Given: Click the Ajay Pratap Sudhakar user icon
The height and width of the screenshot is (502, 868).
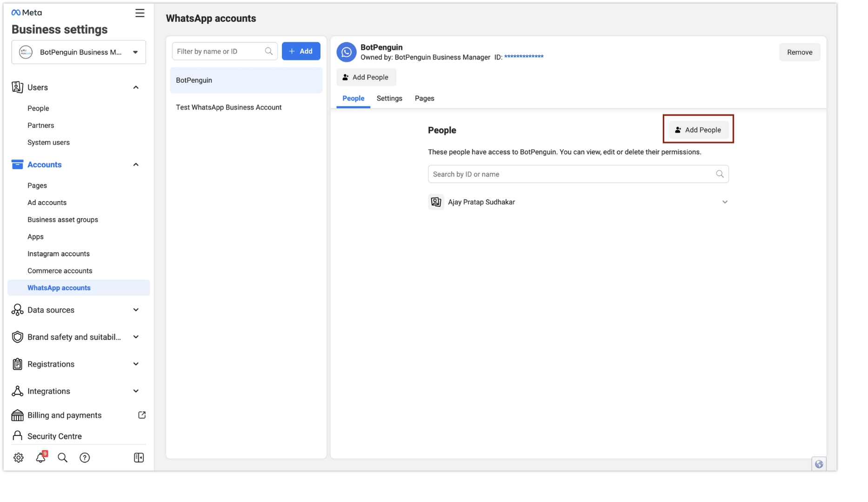Looking at the screenshot, I should [x=436, y=202].
